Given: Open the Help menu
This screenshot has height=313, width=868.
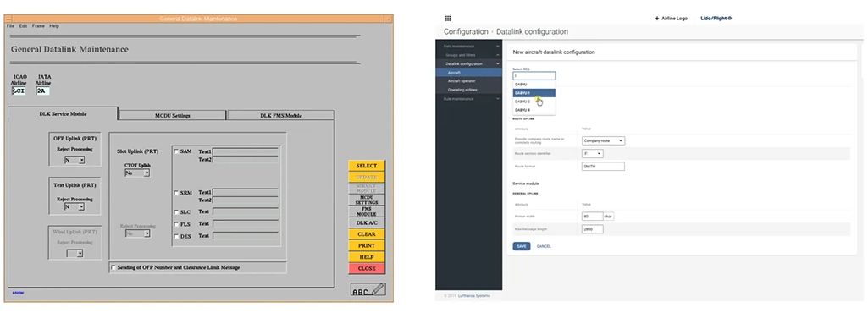Looking at the screenshot, I should coord(54,26).
